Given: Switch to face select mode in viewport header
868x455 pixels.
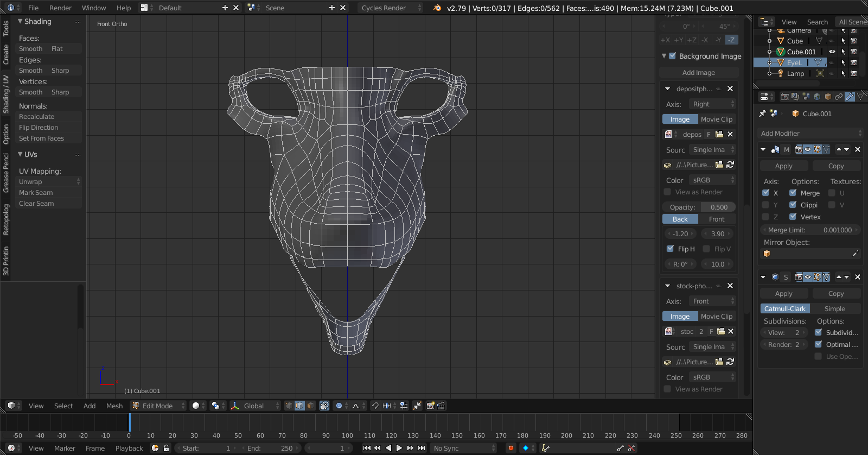Looking at the screenshot, I should (x=310, y=406).
